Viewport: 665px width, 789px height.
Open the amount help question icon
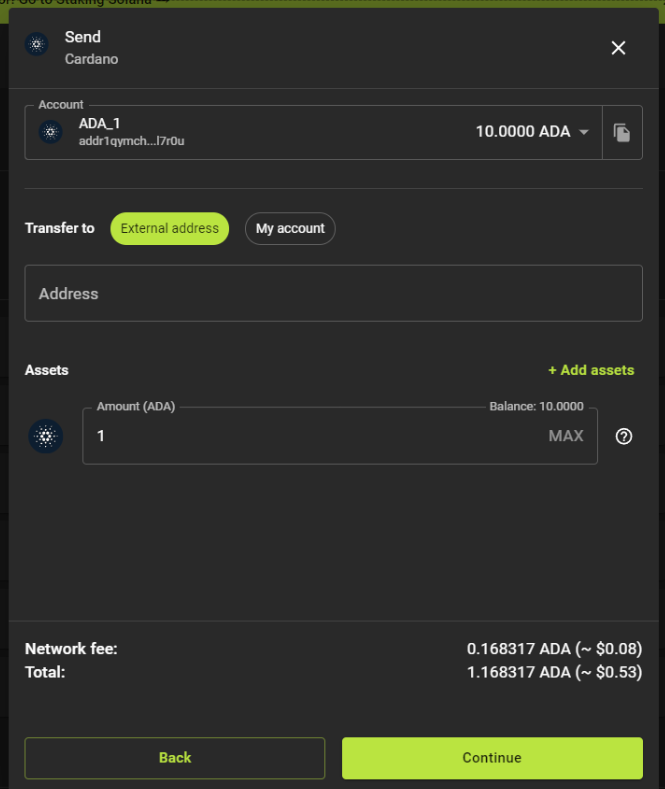pos(624,436)
